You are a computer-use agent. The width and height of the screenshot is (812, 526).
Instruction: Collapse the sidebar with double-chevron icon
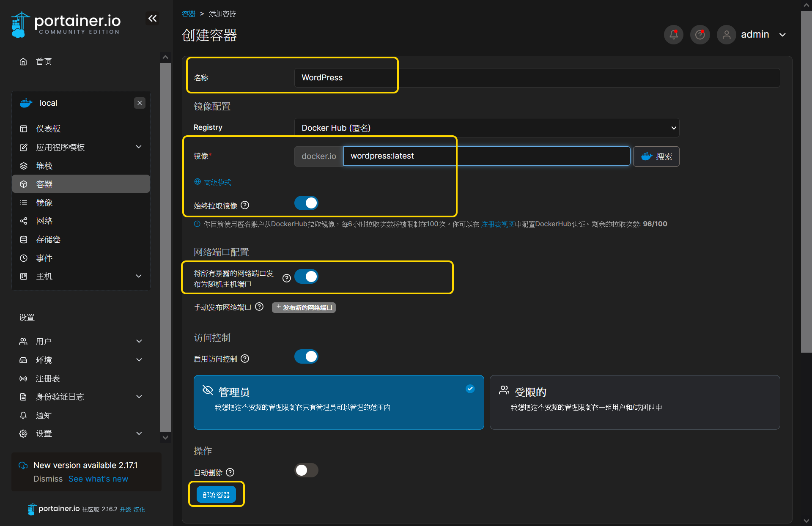(x=152, y=18)
